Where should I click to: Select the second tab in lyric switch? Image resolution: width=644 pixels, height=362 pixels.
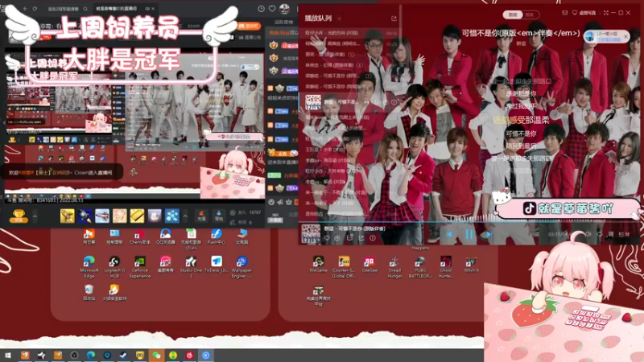click(x=530, y=14)
